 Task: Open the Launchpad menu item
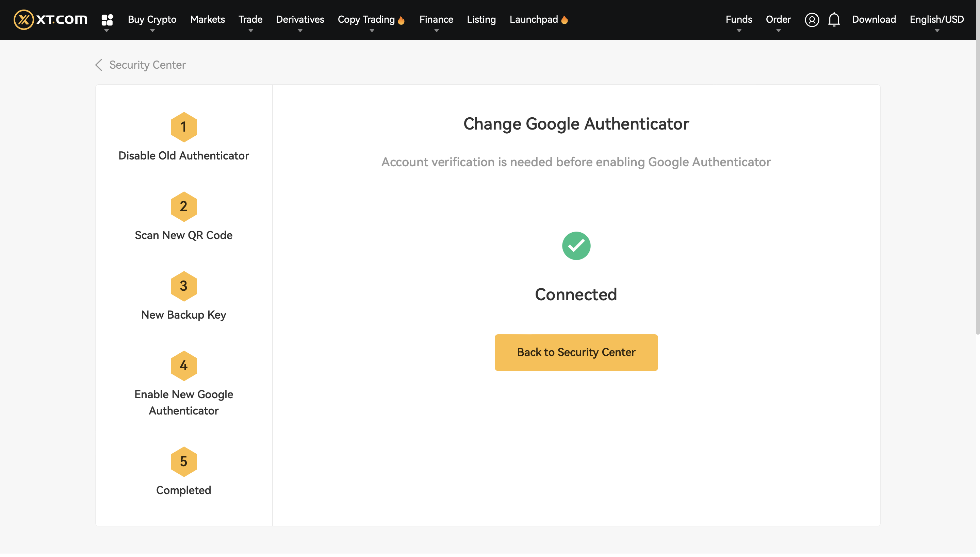coord(534,19)
